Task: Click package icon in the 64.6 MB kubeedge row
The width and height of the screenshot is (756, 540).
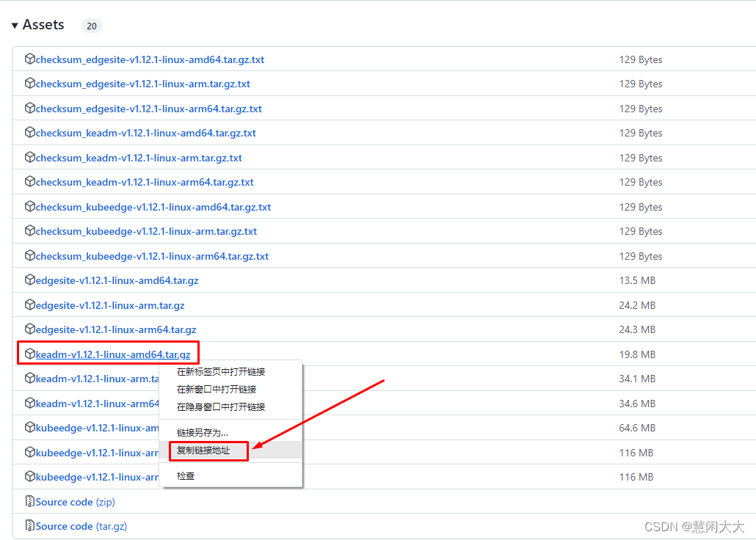Action: click(30, 427)
